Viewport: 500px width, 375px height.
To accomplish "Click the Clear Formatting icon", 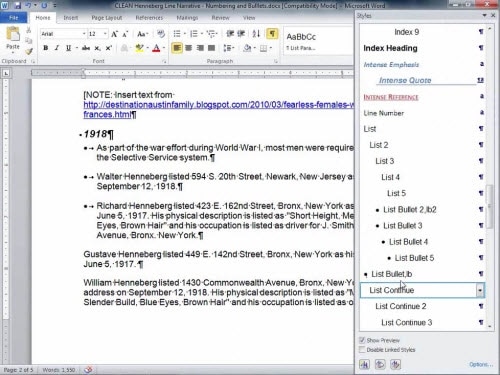I will tap(161, 34).
